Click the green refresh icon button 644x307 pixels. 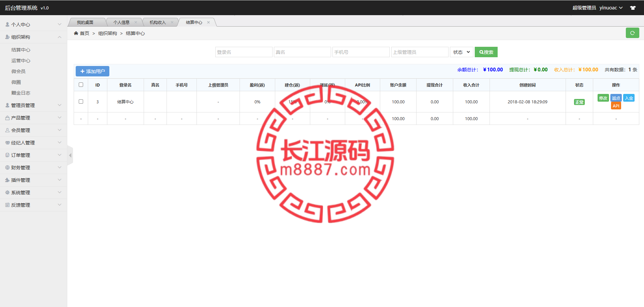tap(632, 33)
